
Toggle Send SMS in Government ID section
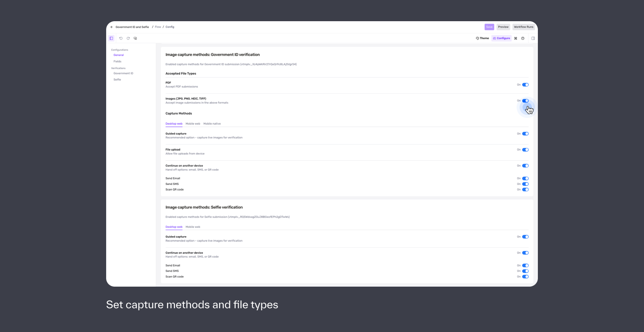[x=525, y=184]
